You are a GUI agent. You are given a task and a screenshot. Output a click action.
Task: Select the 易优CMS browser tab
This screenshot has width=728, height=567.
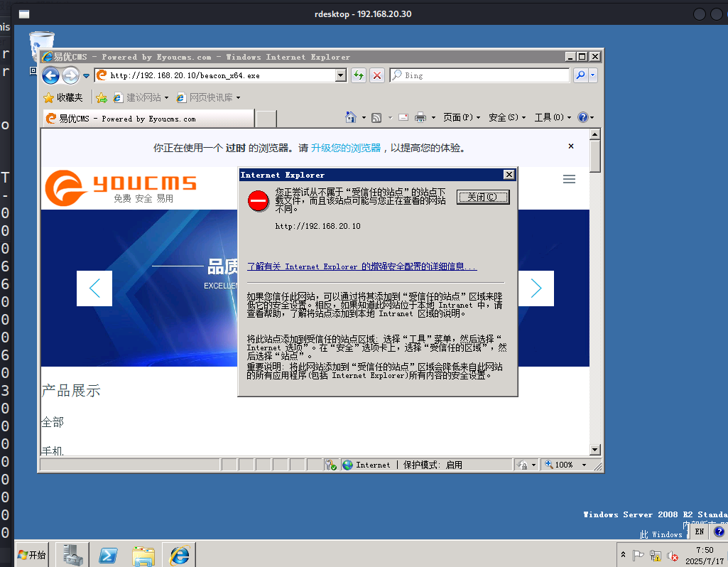(x=148, y=119)
